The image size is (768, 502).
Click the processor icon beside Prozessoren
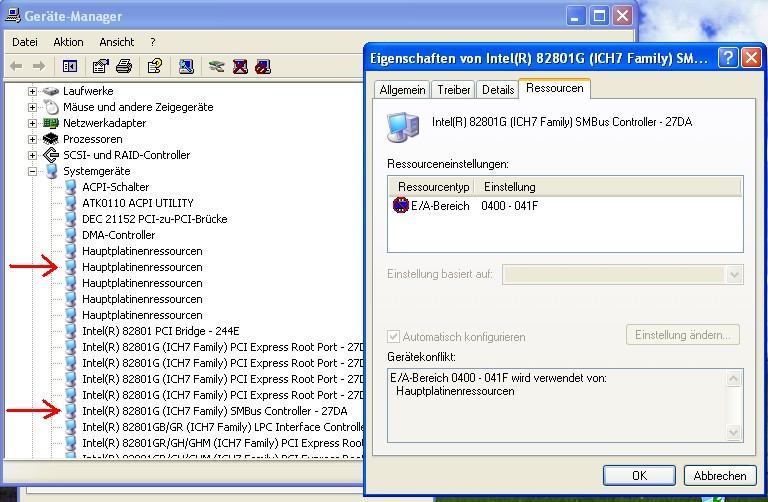51,139
